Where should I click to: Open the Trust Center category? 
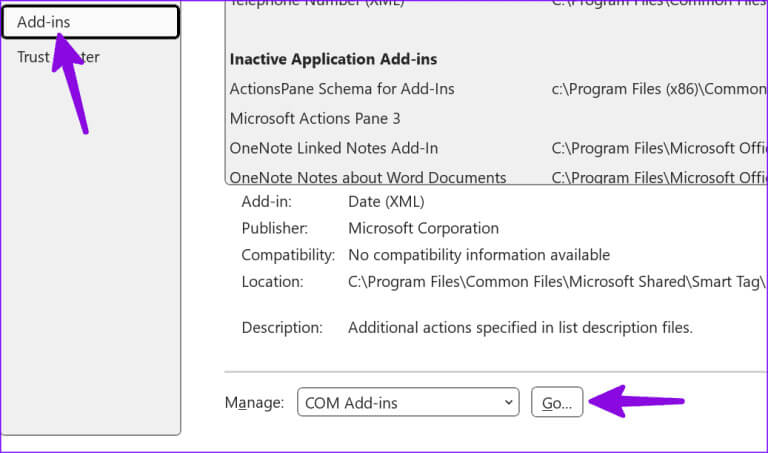[x=58, y=57]
